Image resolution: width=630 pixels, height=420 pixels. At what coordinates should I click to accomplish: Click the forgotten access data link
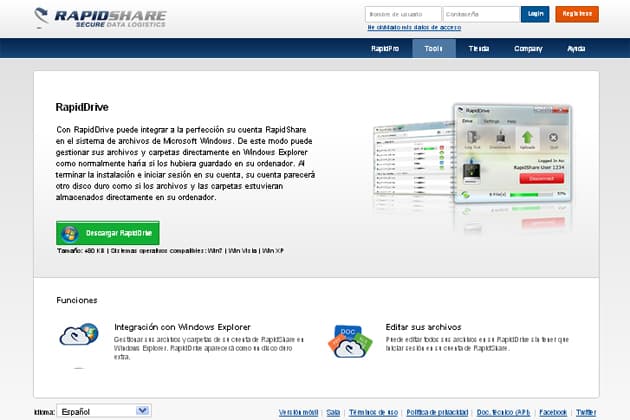pyautogui.click(x=414, y=28)
